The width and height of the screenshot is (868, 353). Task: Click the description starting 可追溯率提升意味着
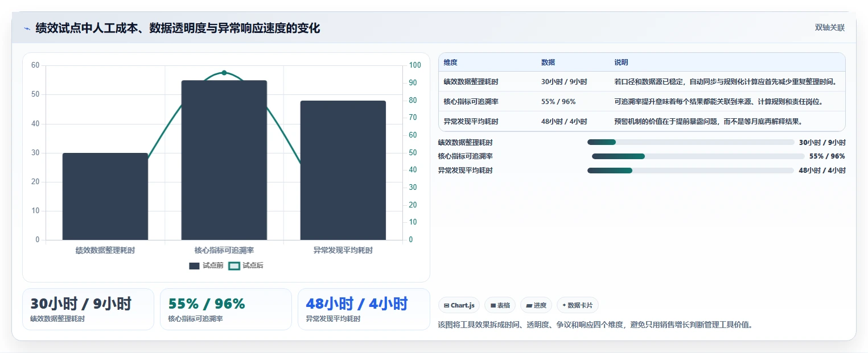pos(718,102)
